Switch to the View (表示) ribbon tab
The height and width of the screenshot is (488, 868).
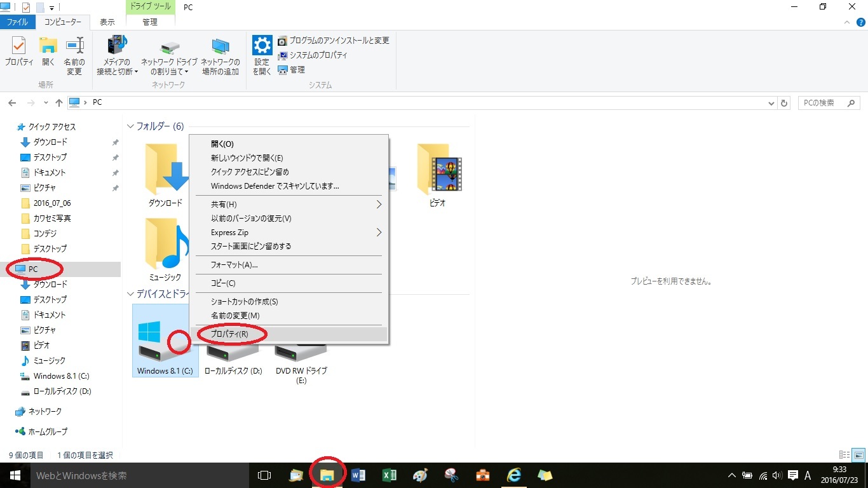(107, 22)
